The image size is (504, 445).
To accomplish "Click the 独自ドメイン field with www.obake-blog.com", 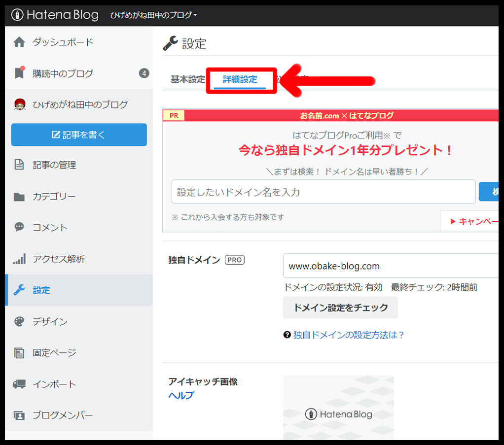I will (x=391, y=266).
